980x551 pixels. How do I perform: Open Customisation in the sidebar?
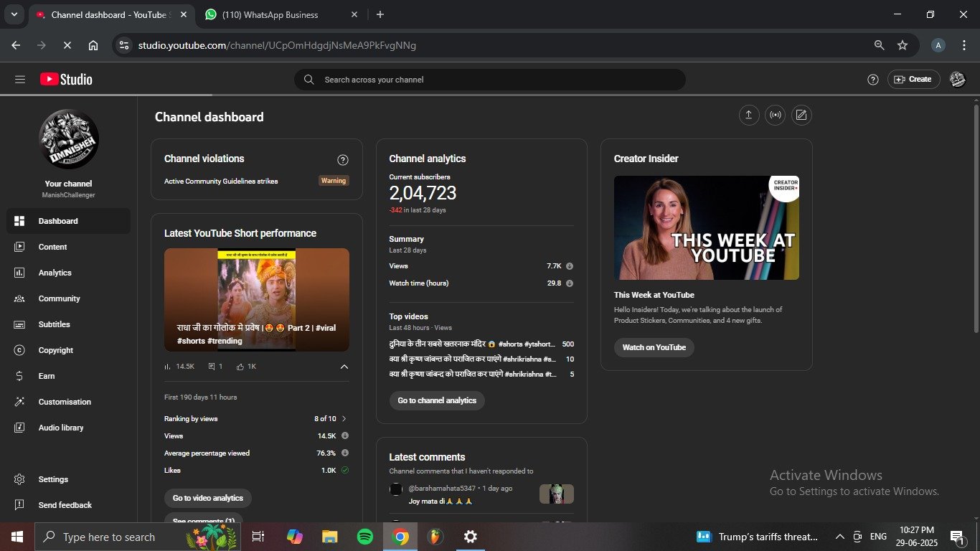pos(68,402)
